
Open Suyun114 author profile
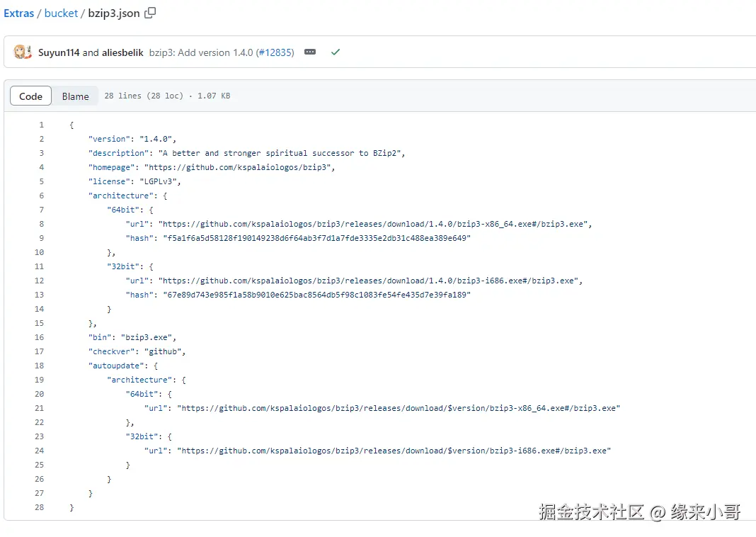59,52
